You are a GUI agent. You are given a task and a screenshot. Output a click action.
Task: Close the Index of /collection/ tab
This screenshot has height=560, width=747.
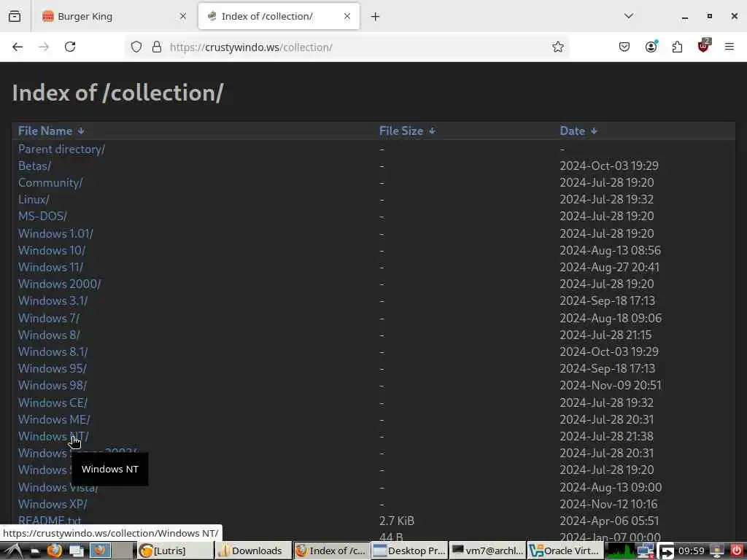click(347, 16)
